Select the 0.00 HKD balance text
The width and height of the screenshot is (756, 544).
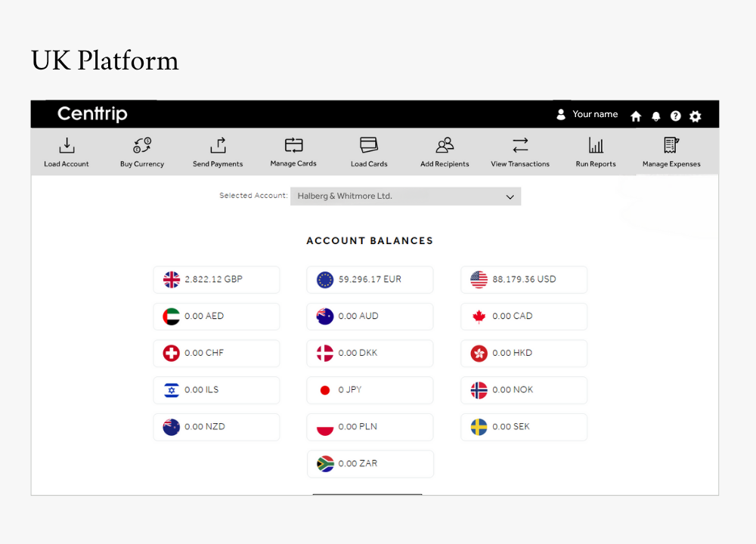(x=512, y=353)
